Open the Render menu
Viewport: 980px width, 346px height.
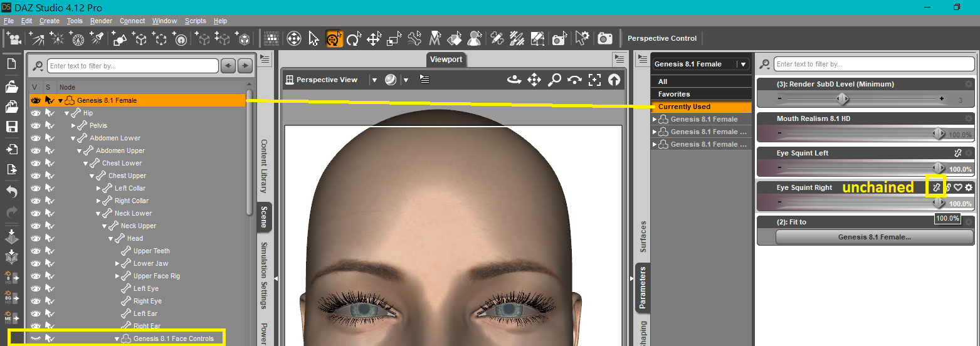pyautogui.click(x=101, y=21)
